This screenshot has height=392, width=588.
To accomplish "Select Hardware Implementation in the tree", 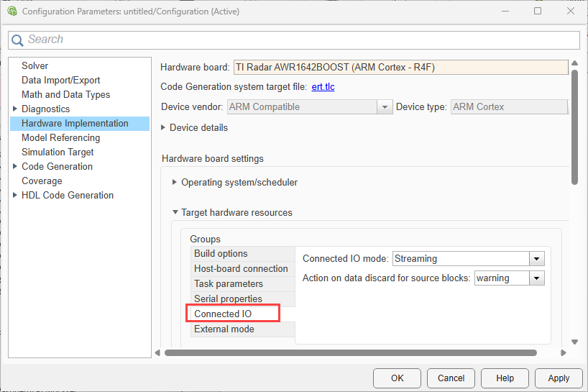I will pos(80,124).
